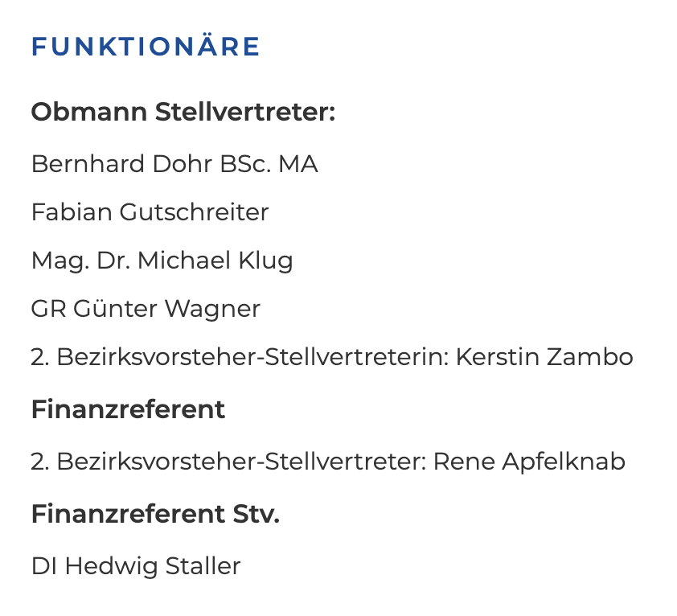677x616 pixels.
Task: Click the bold Finanzreferent heading without Stv.
Action: click(x=128, y=409)
